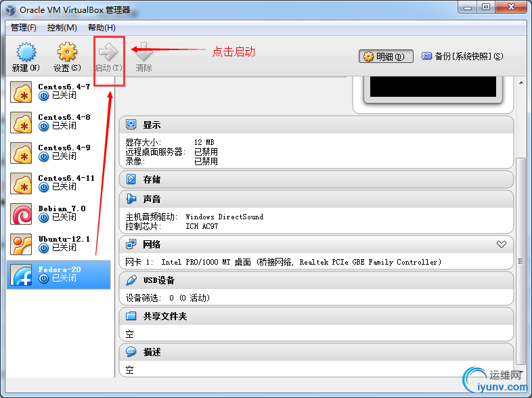Click the 空 text under 共享文件夹
This screenshot has width=532, height=398.
[129, 334]
